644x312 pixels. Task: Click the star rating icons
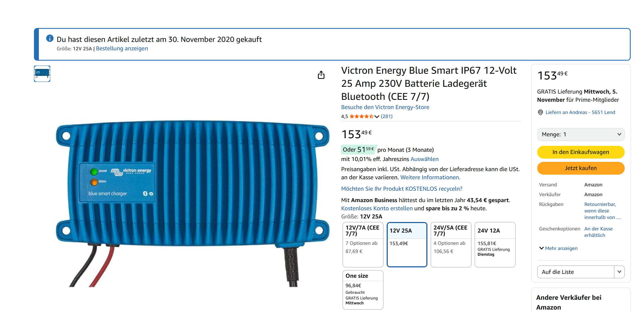point(361,116)
